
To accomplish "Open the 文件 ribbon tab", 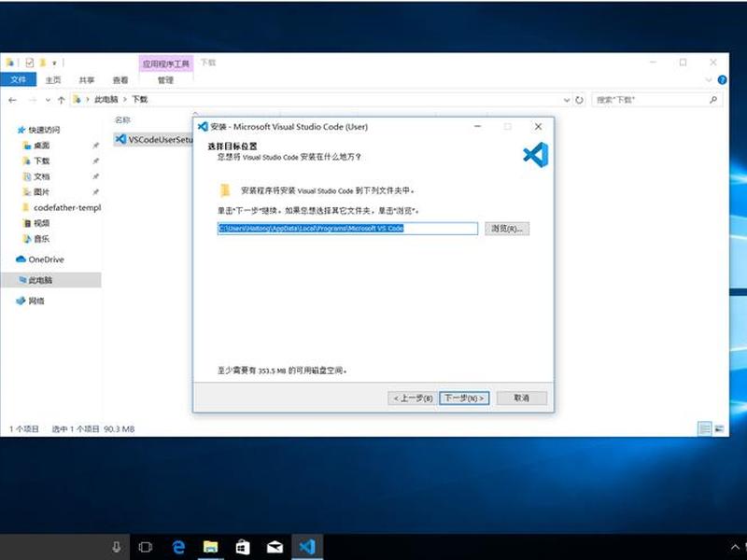I will tap(18, 79).
